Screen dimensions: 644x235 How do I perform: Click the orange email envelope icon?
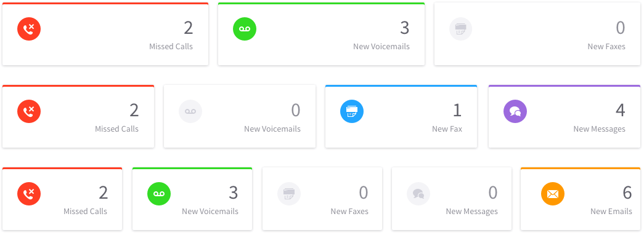553,194
